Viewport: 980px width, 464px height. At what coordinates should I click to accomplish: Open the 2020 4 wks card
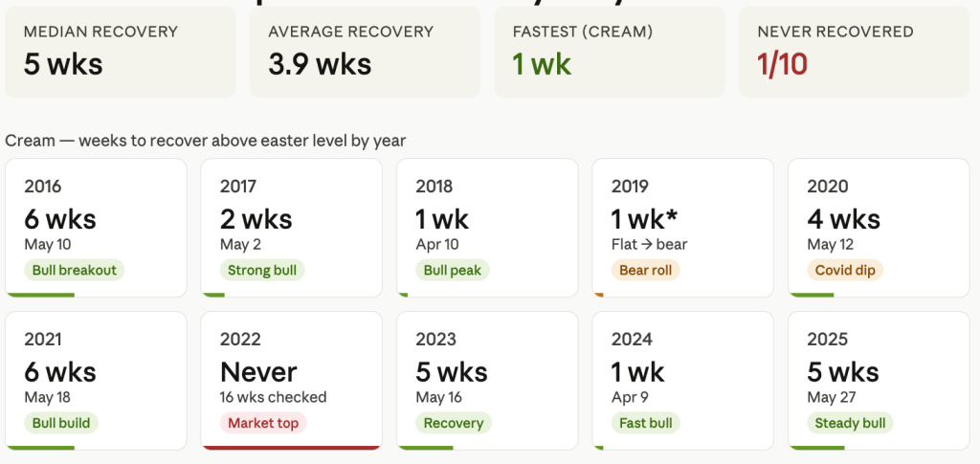pyautogui.click(x=879, y=228)
